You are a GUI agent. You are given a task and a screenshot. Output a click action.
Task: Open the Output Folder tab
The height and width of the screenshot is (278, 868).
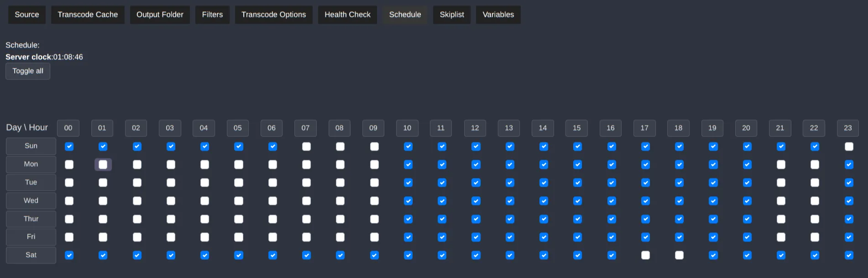coord(160,15)
